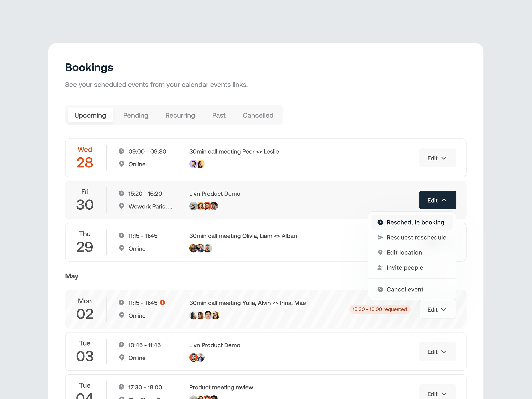Click Edit on Monday's meeting with Yulia
The width and height of the screenshot is (532, 399).
pos(437,309)
